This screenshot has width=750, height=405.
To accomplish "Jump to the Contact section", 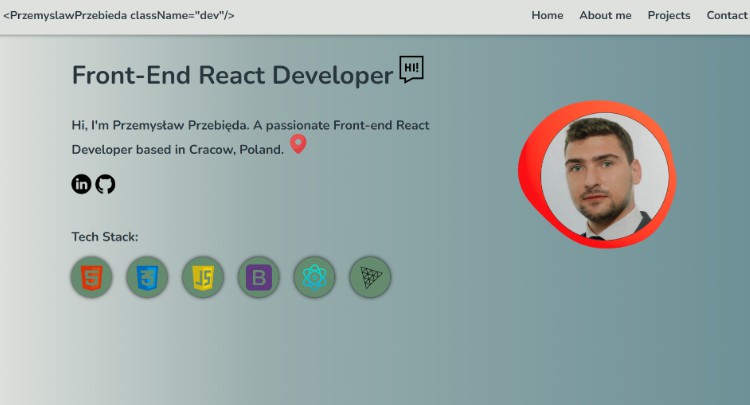I will click(x=726, y=16).
